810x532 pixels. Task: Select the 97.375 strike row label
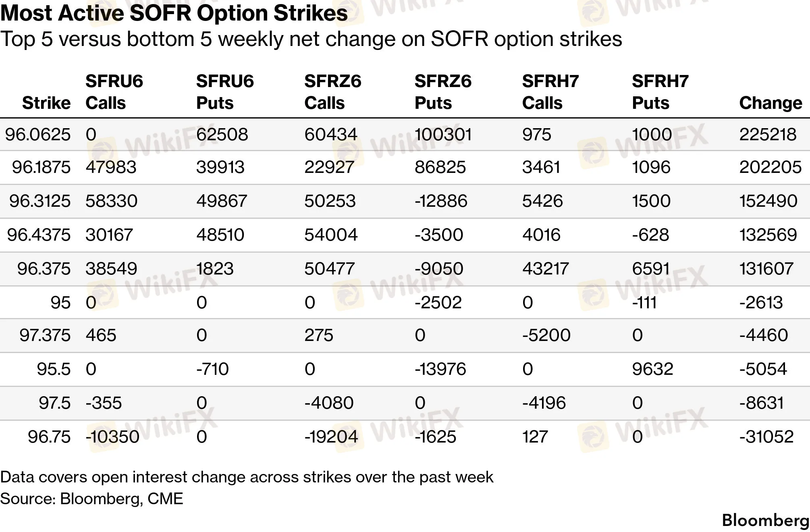tap(45, 335)
